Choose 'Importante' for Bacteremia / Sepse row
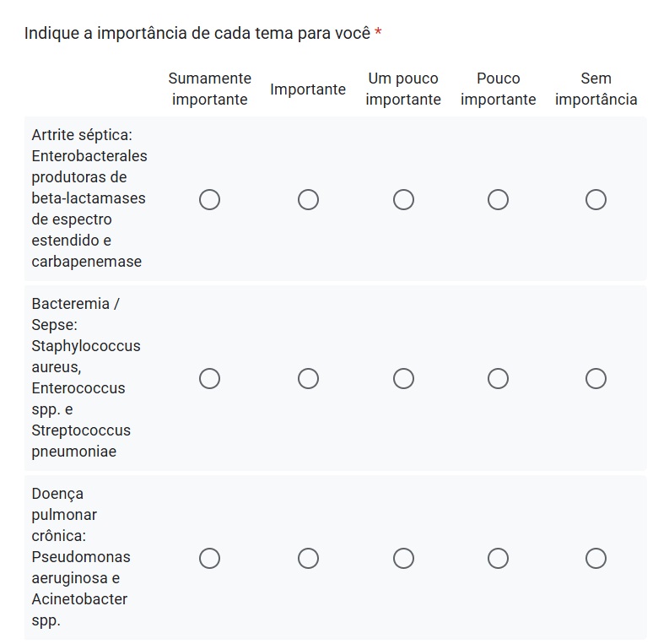This screenshot has height=644, width=669. 308,379
